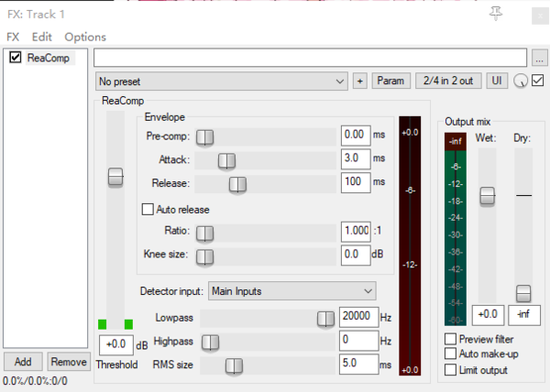The image size is (550, 392).
Task: Click the Attack slider handle
Action: (x=225, y=160)
